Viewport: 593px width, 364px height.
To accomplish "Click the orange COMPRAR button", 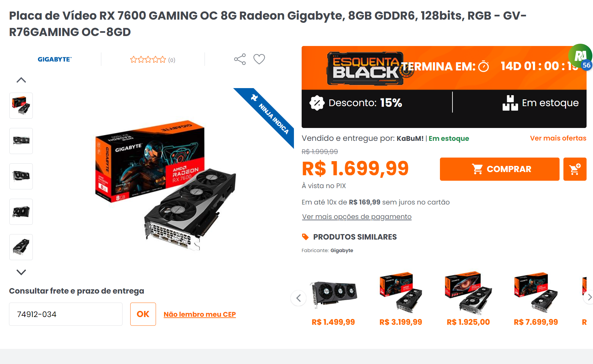I will 500,169.
